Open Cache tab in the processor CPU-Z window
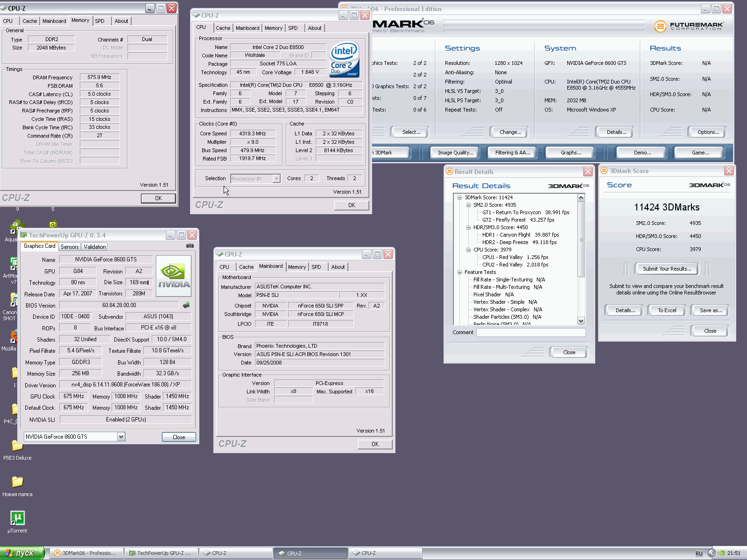The width and height of the screenshot is (747, 560). click(223, 28)
